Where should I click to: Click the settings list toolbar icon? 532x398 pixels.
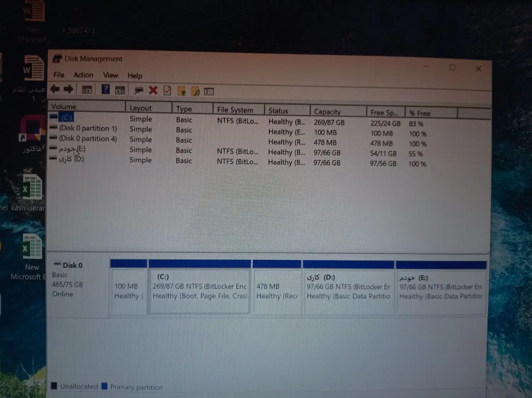tap(209, 92)
